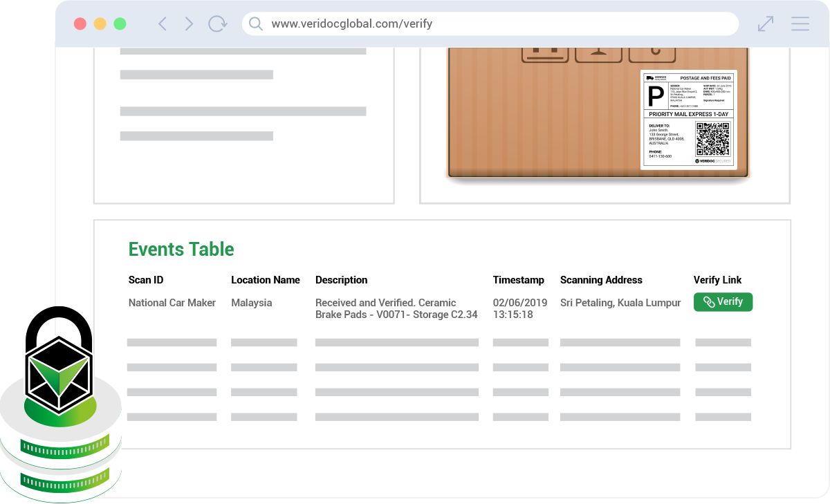This screenshot has width=830, height=504.
Task: Click the Events Table heading
Action: [x=181, y=250]
